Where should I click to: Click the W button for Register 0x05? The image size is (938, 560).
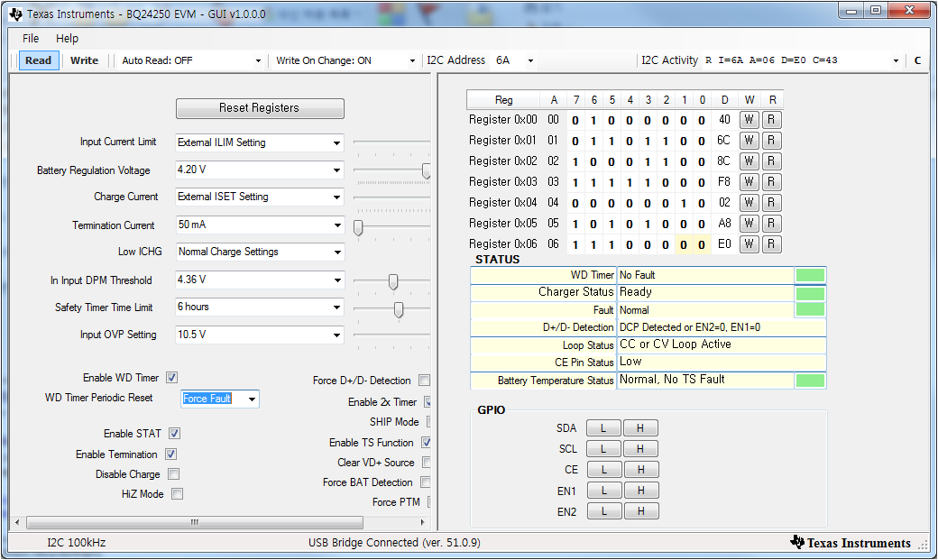pos(749,223)
